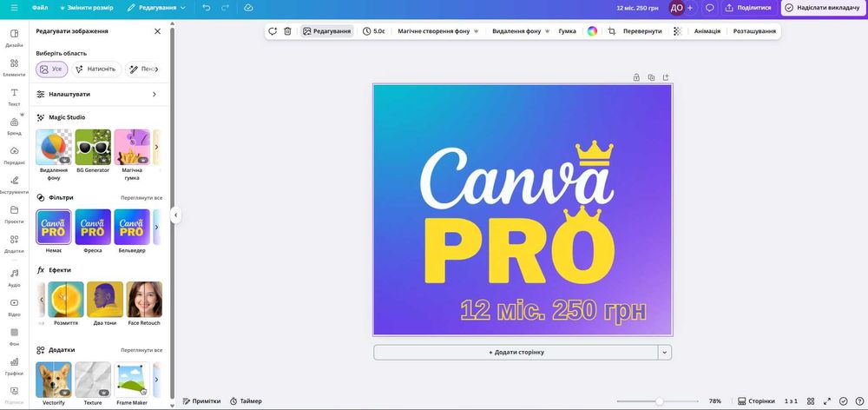Toggle the Редагування image edit button
The height and width of the screenshot is (410, 868).
click(x=326, y=31)
